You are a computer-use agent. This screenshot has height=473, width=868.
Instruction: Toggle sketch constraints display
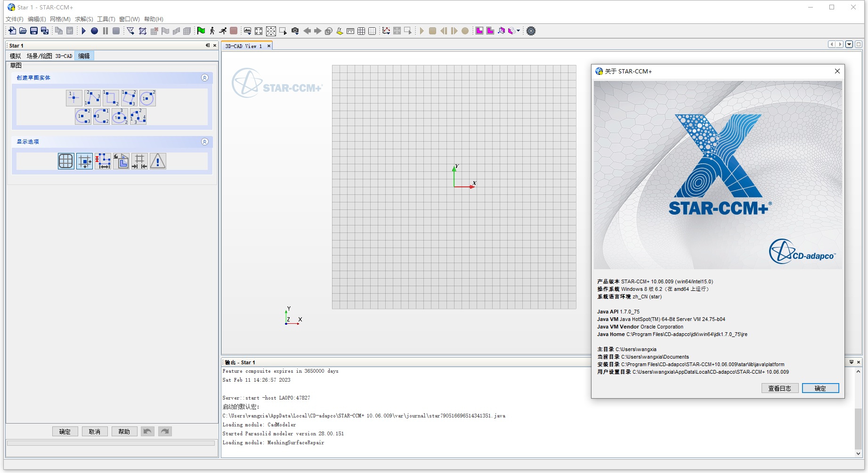pos(139,161)
